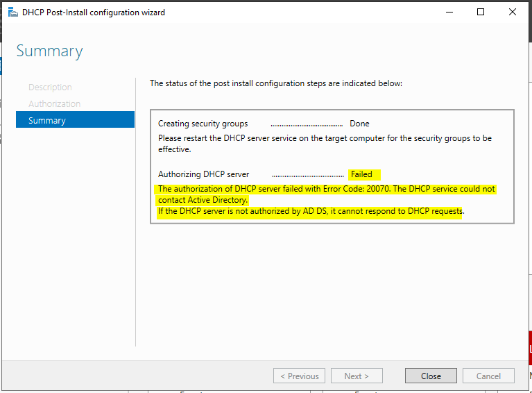Click the DHCP Post-Install configuration wizard title
This screenshot has width=532, height=393.
point(94,12)
